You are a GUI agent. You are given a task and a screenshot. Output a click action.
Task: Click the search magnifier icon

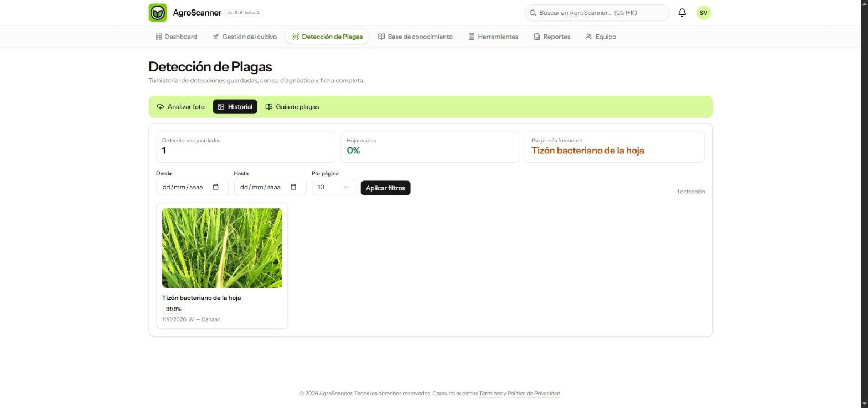pos(533,13)
